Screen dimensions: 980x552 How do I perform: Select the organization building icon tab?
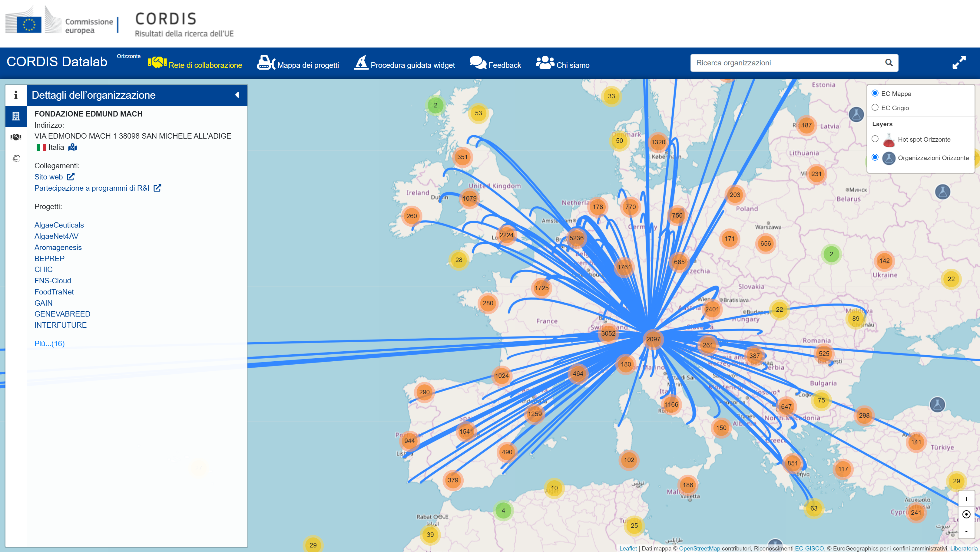16,116
